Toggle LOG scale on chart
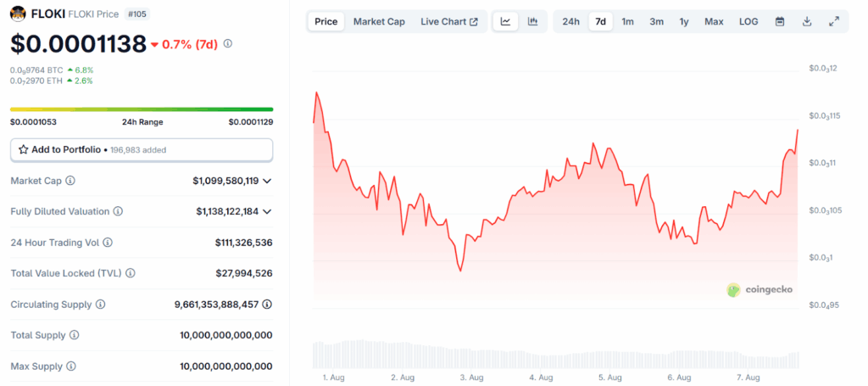The height and width of the screenshot is (386, 868). click(748, 21)
